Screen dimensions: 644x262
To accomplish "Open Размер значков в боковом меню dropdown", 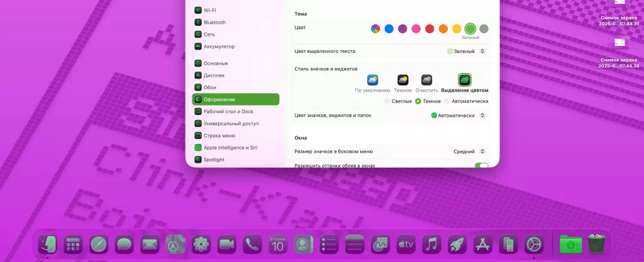I will [x=469, y=151].
